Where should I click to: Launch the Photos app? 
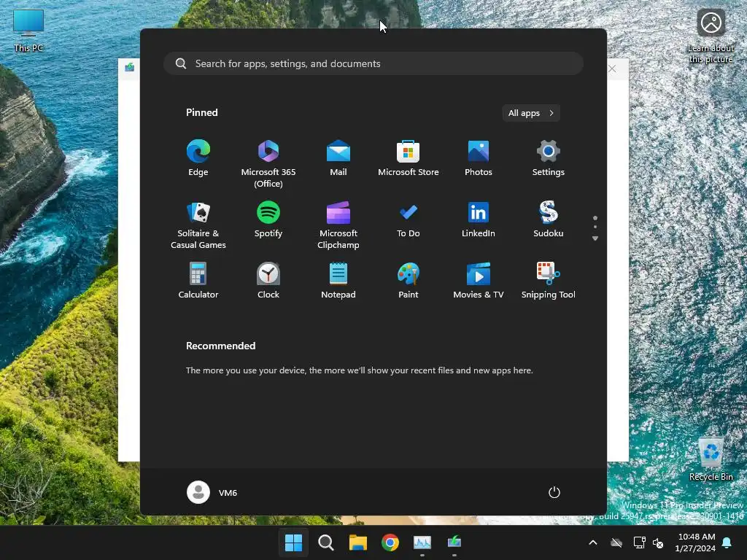(x=479, y=159)
